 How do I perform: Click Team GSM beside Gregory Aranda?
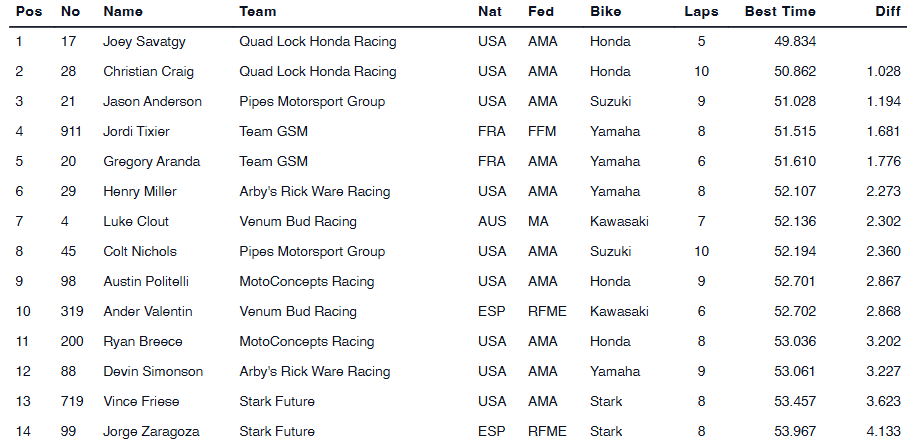click(x=273, y=162)
